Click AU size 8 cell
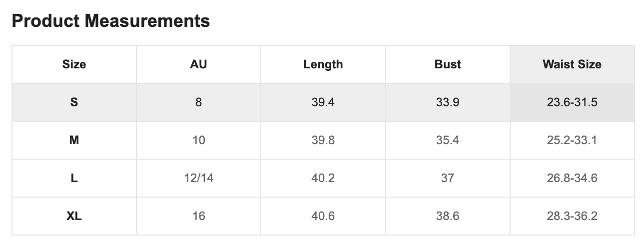644x248 pixels. [198, 102]
